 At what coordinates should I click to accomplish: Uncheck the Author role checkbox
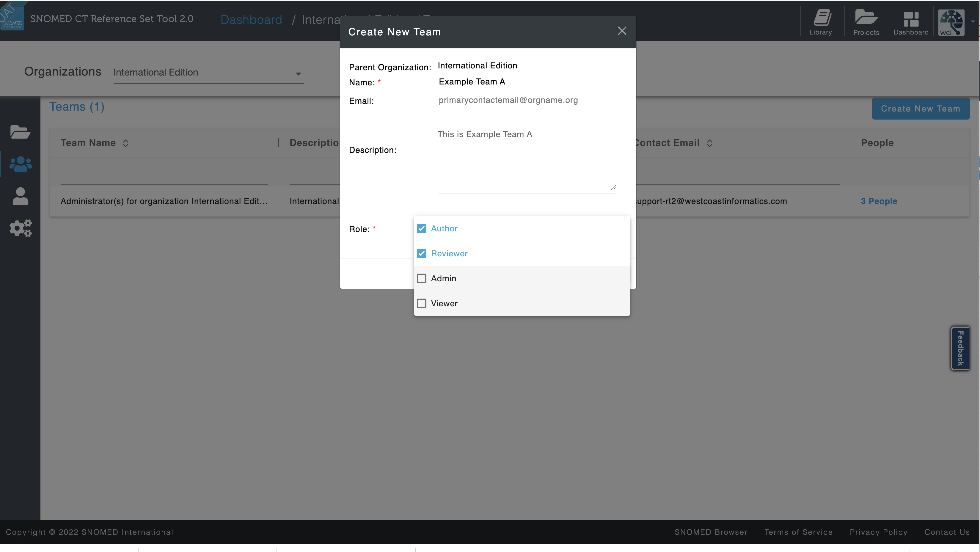(422, 228)
